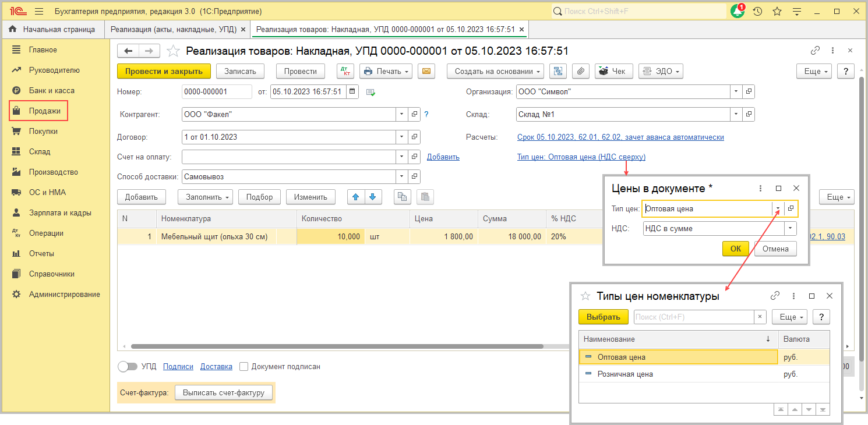This screenshot has height=425, width=868.
Task: Open Склад №1 card icon
Action: pos(749,114)
